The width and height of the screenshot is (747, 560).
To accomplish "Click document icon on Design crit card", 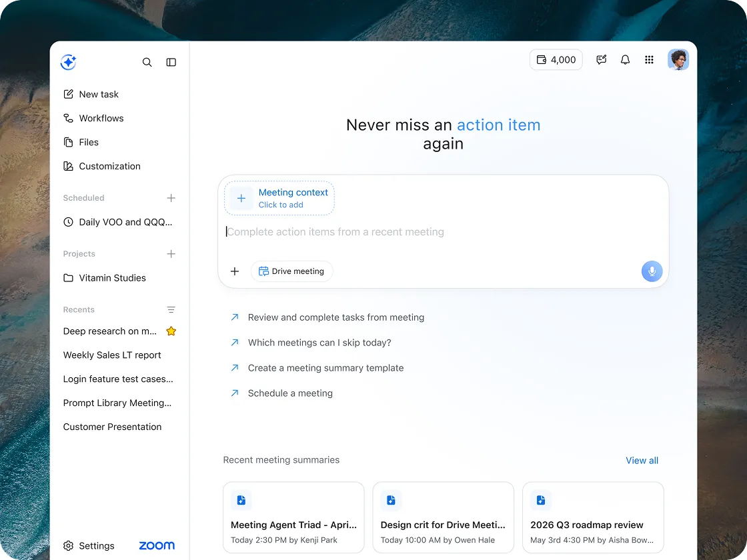I will [391, 500].
